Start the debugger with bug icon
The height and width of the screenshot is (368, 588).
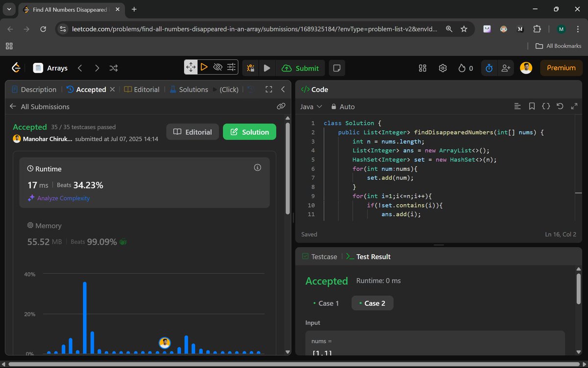(250, 68)
